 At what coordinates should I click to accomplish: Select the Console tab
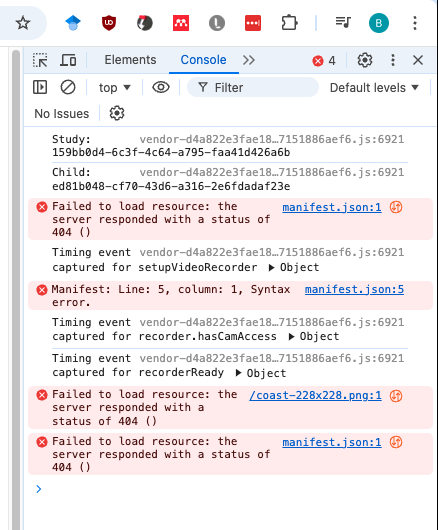tap(203, 60)
